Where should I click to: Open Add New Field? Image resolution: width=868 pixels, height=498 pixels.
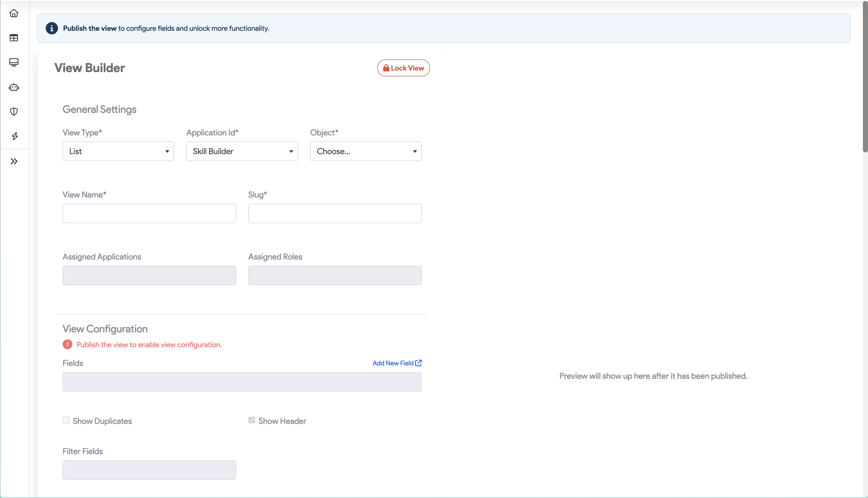coord(393,363)
